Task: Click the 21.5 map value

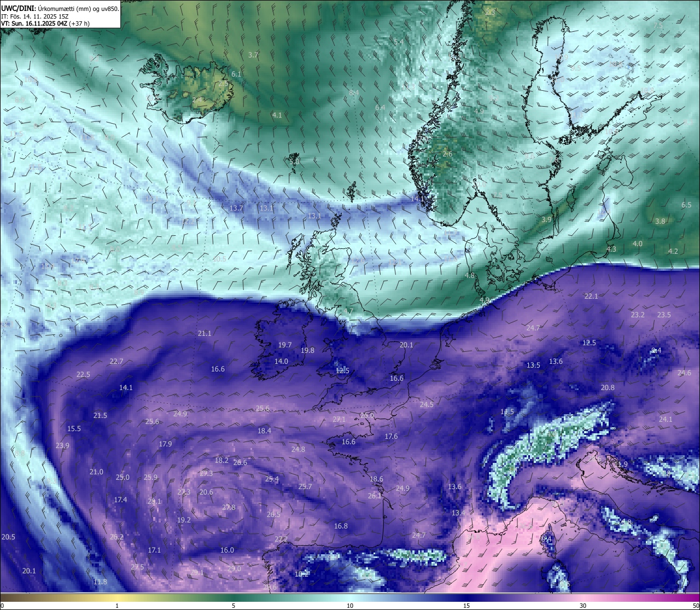Action: click(x=100, y=416)
